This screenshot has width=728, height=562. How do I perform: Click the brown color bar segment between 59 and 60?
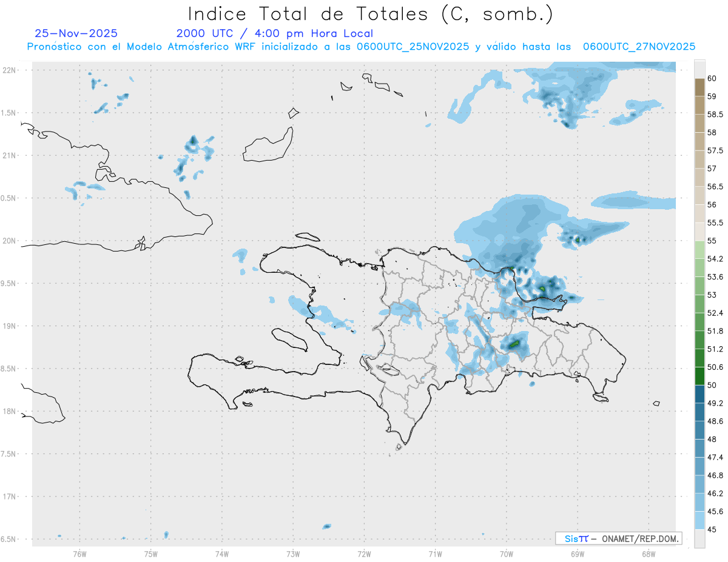[699, 87]
